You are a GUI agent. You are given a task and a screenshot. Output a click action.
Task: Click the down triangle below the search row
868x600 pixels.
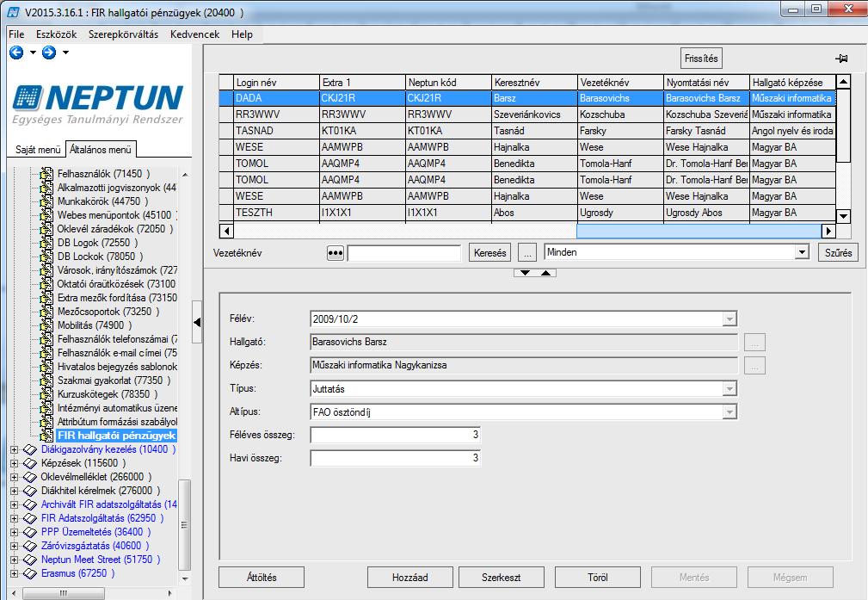pos(525,273)
